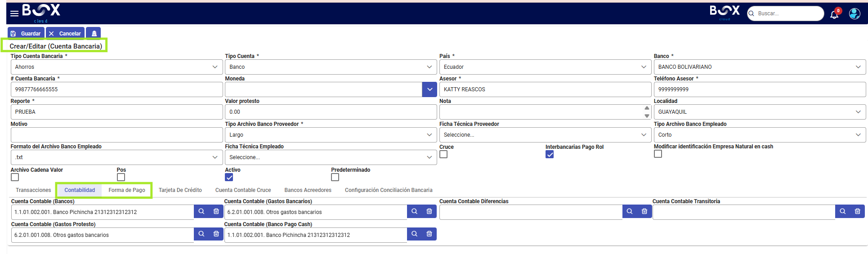This screenshot has height=254, width=868.
Task: Clear Cuenta Contable (Banco Pago Cash) with trash
Action: [x=430, y=234]
